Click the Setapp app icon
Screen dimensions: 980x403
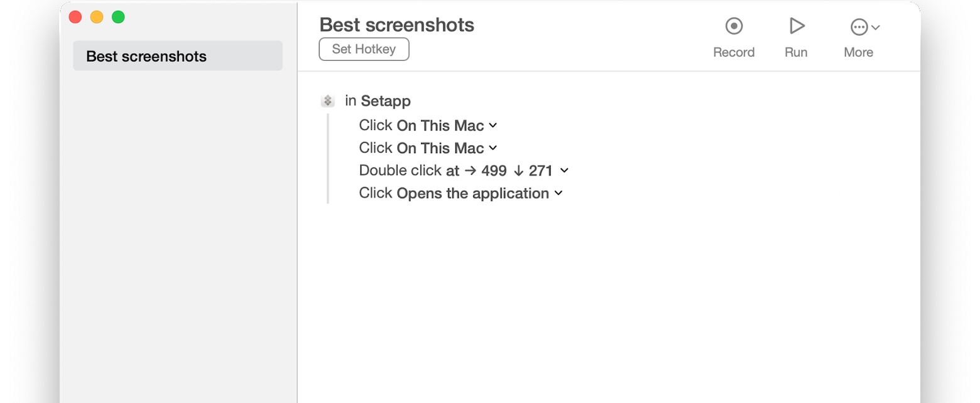[x=327, y=100]
